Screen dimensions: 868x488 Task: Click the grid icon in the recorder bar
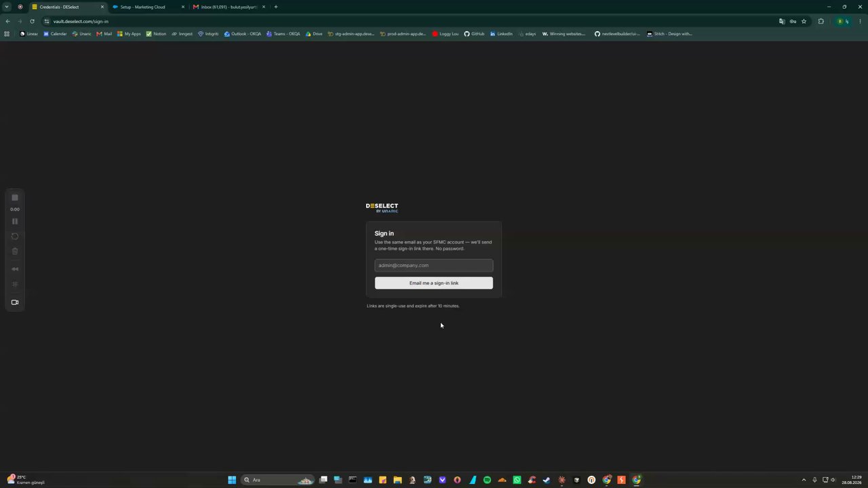[x=15, y=284]
